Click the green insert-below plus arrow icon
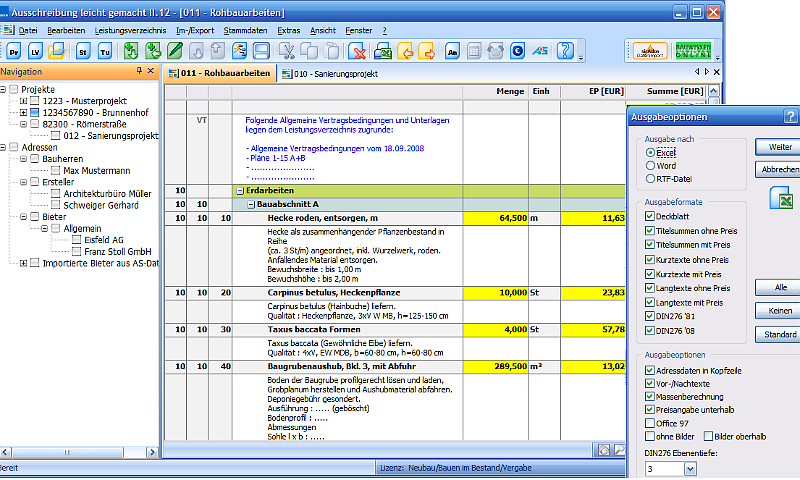Image resolution: width=800 pixels, height=480 pixels. point(131,51)
